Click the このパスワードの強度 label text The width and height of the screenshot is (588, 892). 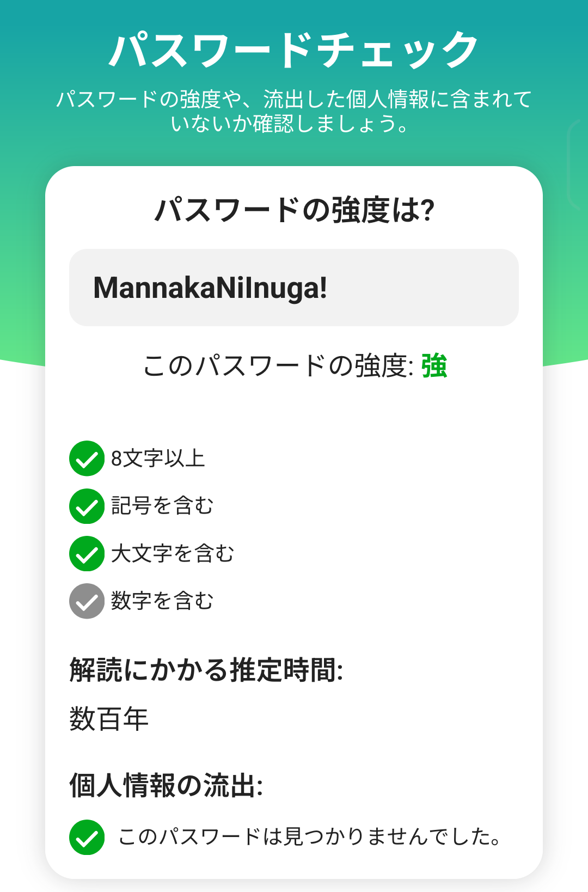tap(278, 366)
